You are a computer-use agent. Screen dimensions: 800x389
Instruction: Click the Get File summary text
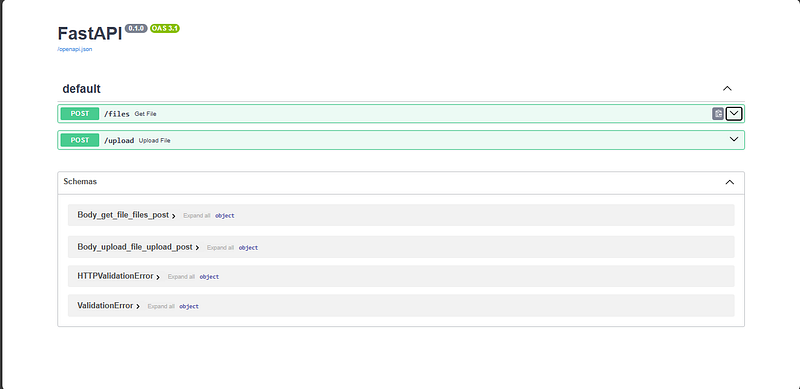[x=145, y=114]
